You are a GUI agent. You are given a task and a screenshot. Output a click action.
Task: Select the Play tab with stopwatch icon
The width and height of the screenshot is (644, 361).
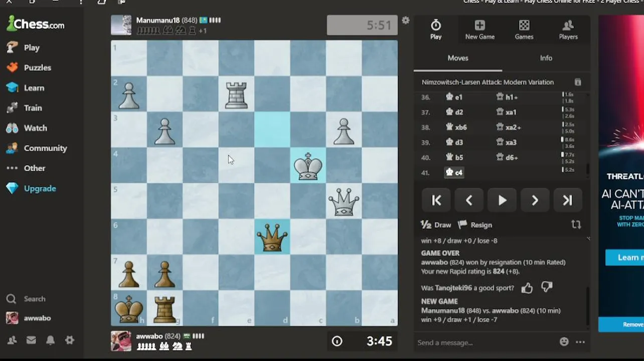(x=436, y=30)
